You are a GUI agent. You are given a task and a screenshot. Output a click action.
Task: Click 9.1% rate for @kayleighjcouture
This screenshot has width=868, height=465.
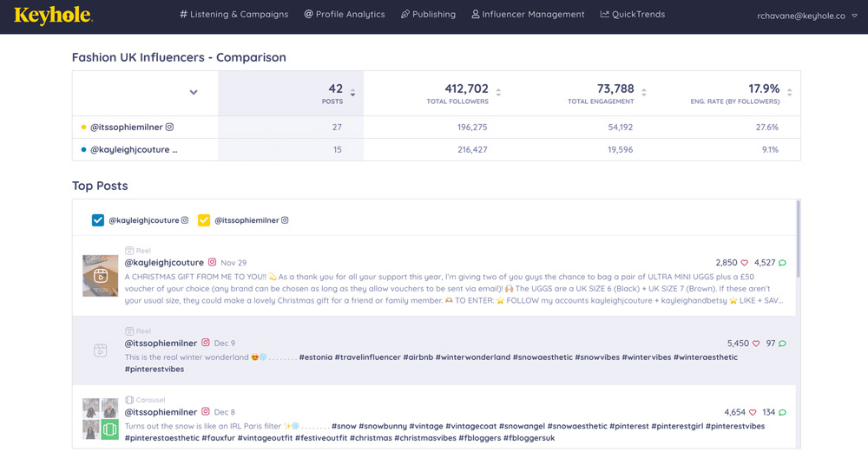[770, 149]
